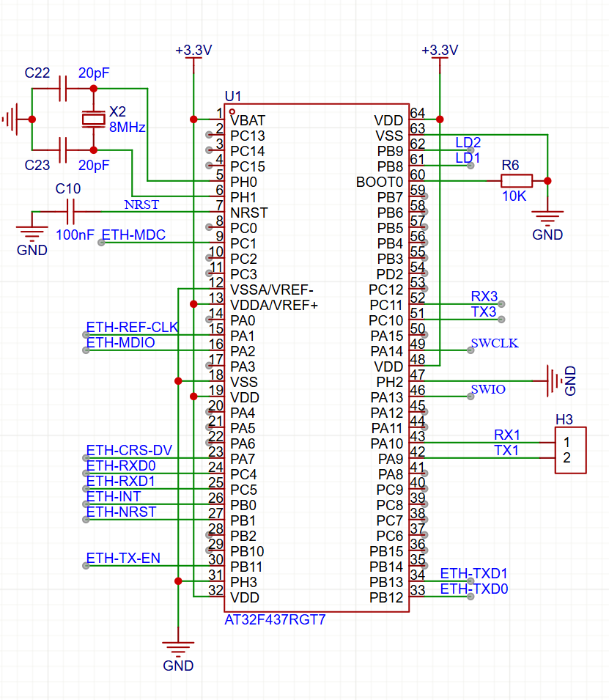Click the ETH-INT net label

coord(114,496)
